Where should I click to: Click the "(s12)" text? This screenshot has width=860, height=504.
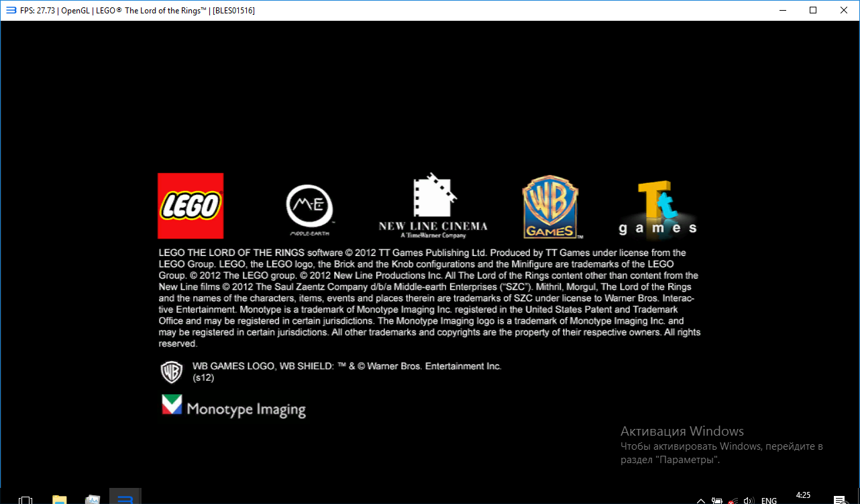click(x=203, y=377)
